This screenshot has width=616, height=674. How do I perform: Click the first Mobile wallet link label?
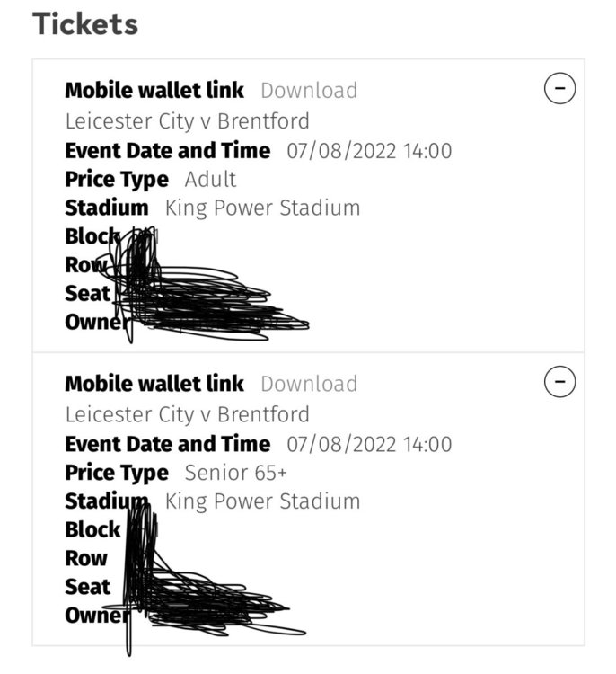(154, 91)
